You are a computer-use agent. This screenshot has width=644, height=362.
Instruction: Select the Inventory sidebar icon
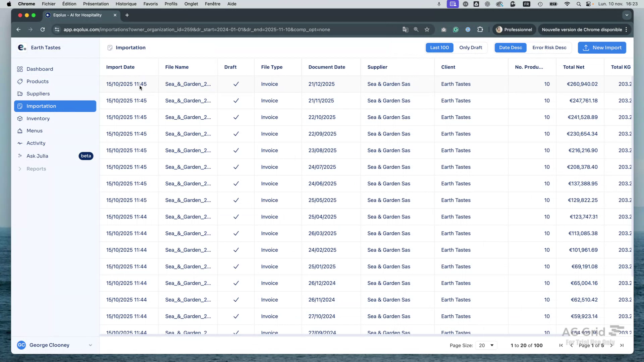pos(20,118)
